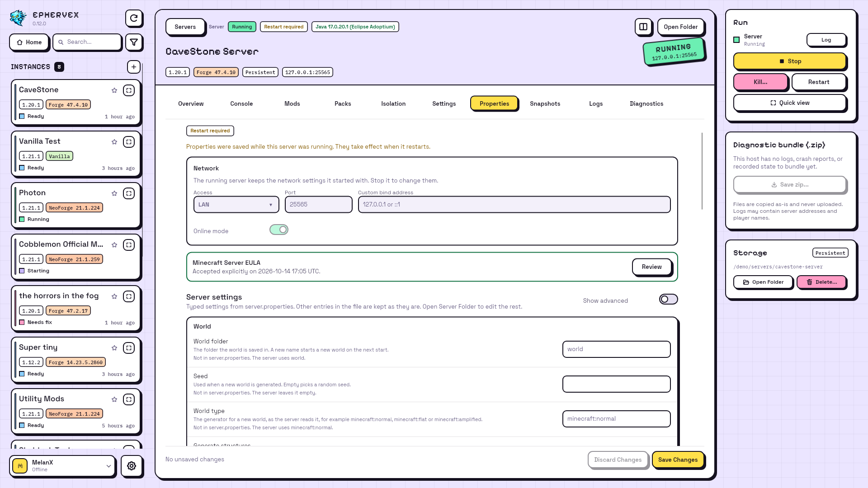Click the World type input field
The height and width of the screenshot is (488, 868).
click(616, 419)
